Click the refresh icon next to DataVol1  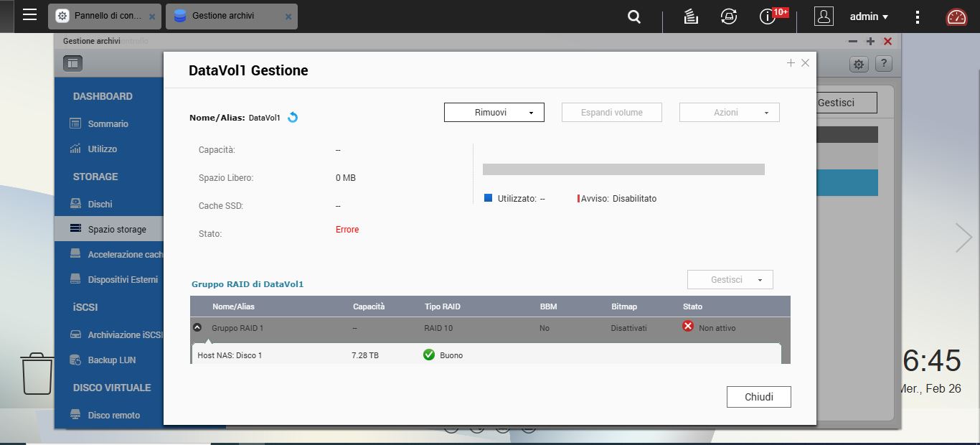click(x=293, y=118)
